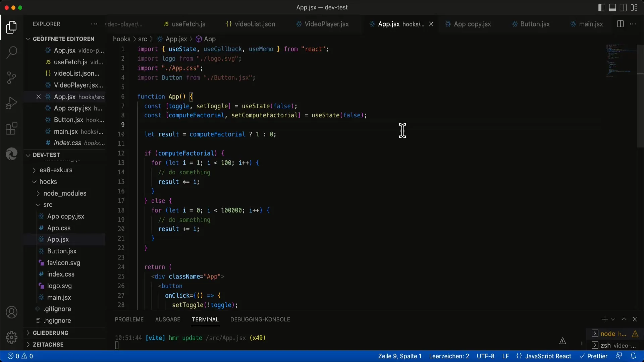Switch to the VideoPlayer.jsx tab

(322, 24)
